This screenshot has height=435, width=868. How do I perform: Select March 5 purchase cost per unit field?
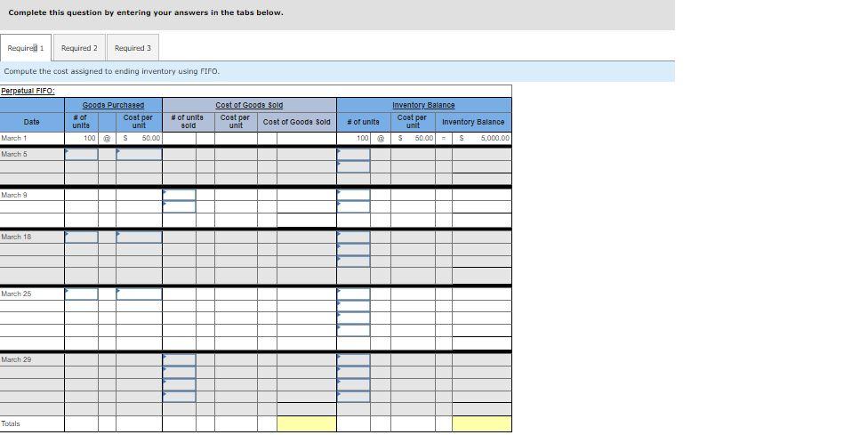[x=139, y=155]
